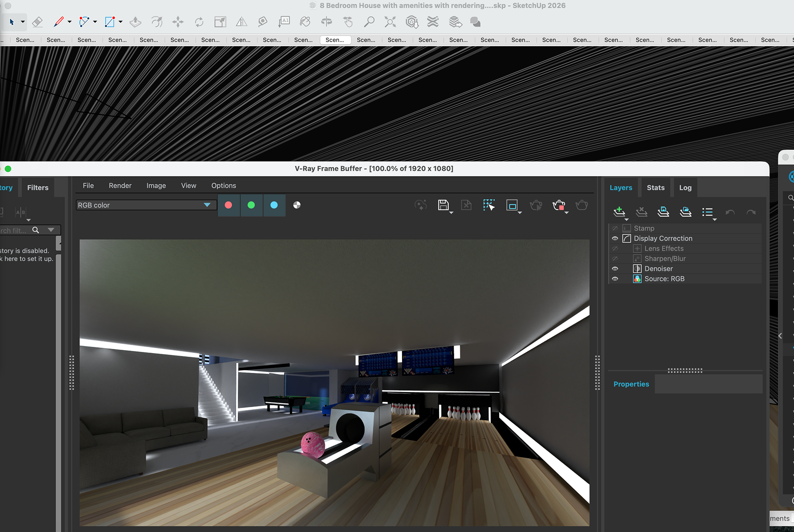This screenshot has width=794, height=532.
Task: Select the Eraser tool in SketchUp toolbar
Action: point(37,22)
